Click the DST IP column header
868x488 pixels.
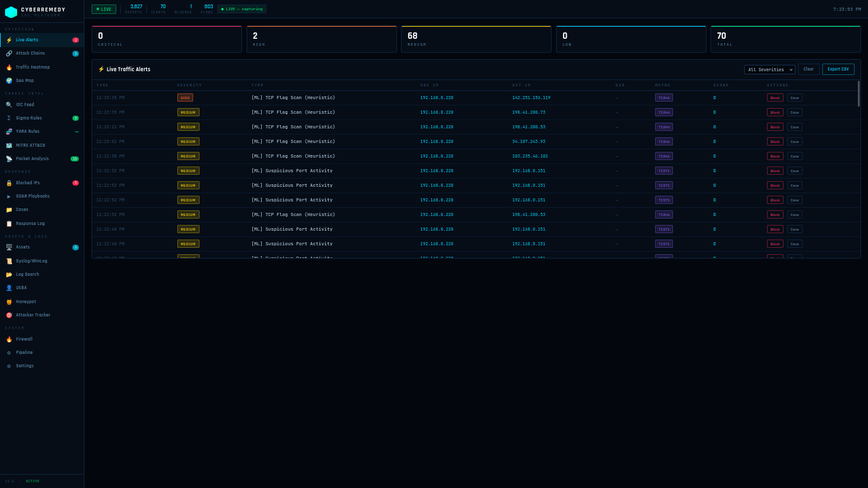pyautogui.click(x=522, y=85)
